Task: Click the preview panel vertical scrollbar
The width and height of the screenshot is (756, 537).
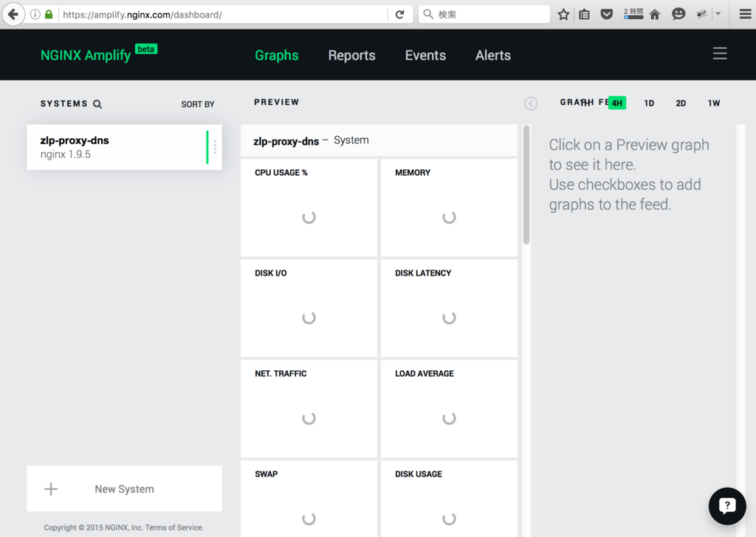Action: pos(526,185)
